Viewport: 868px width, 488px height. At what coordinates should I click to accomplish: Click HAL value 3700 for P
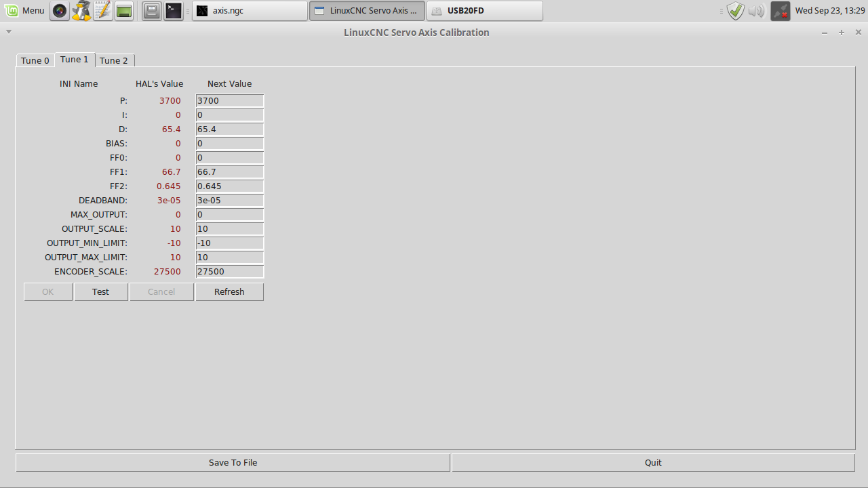pyautogui.click(x=170, y=100)
